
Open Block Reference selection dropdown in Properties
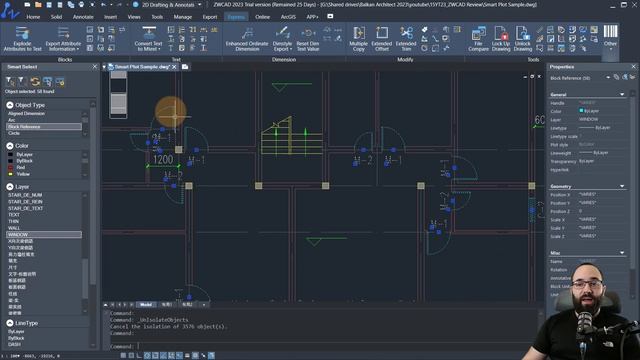coord(608,77)
